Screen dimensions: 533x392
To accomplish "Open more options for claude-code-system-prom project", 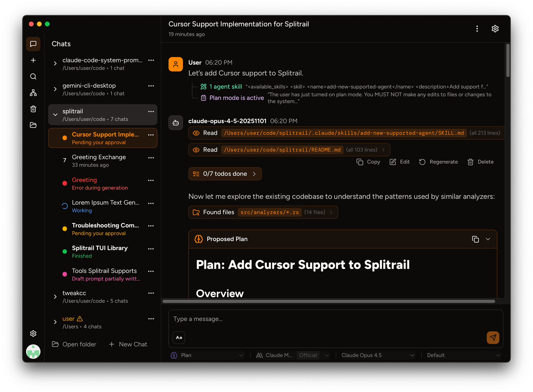I will [151, 60].
